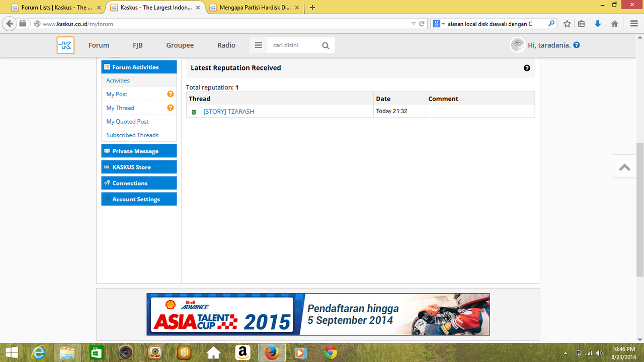This screenshot has height=362, width=644.
Task: Open the bookmarks list icon
Action: (x=582, y=24)
